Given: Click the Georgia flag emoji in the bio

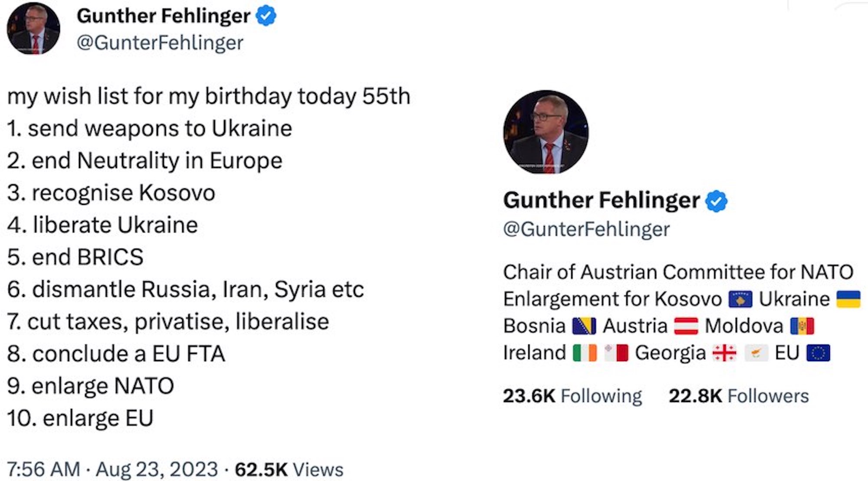Looking at the screenshot, I should (x=724, y=353).
